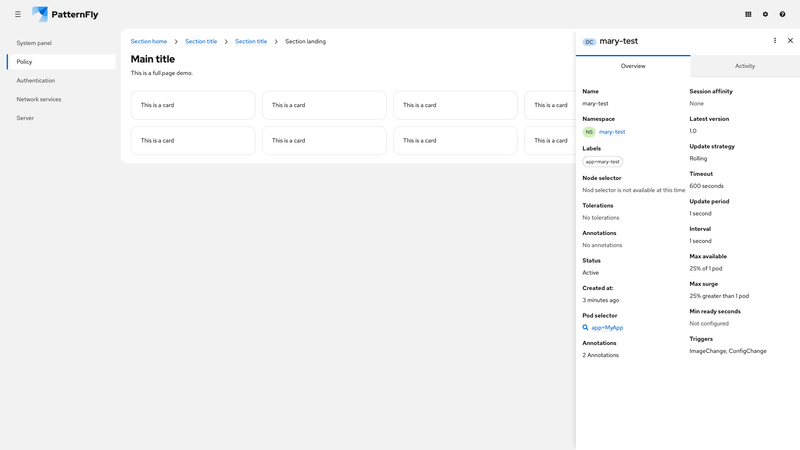The height and width of the screenshot is (450, 800).
Task: Switch to the Activity tab
Action: click(x=744, y=66)
